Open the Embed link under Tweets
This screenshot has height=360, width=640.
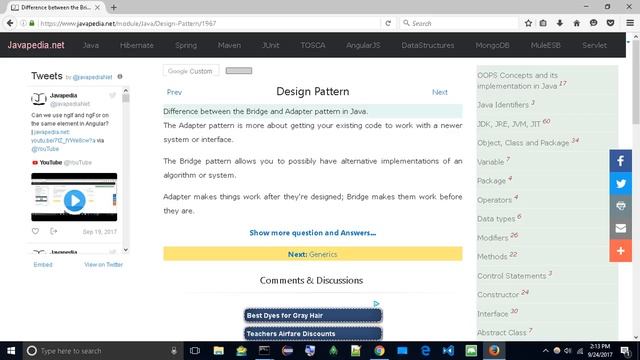[x=43, y=264]
